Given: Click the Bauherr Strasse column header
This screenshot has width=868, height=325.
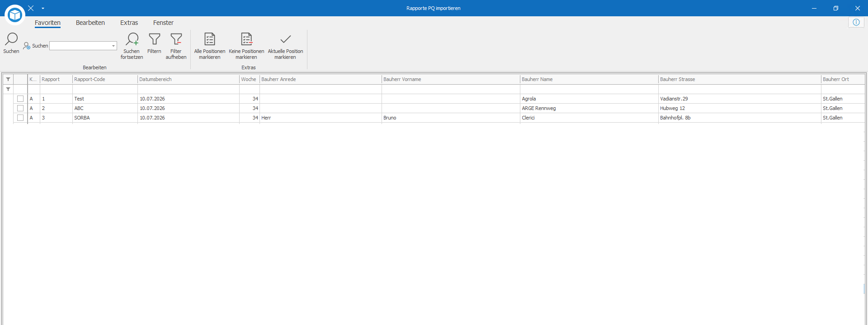Looking at the screenshot, I should click(740, 79).
